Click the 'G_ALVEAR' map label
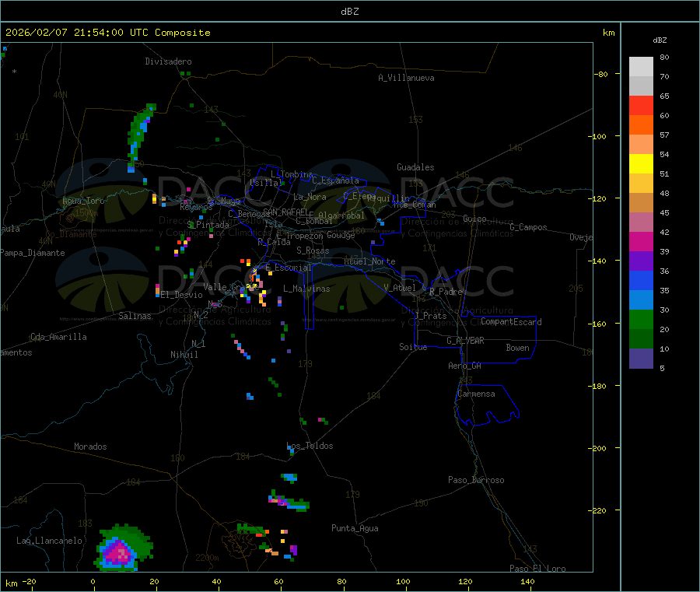 (x=465, y=341)
